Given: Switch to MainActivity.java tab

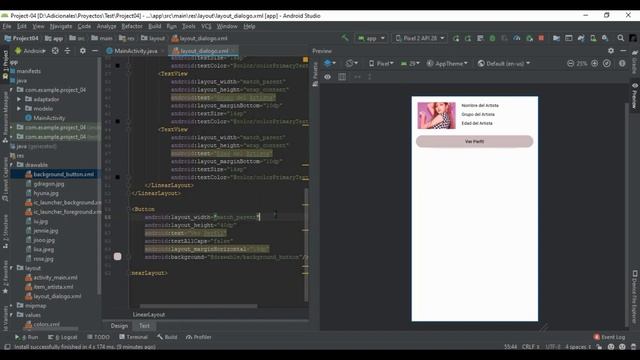Looking at the screenshot, I should pyautogui.click(x=136, y=51).
